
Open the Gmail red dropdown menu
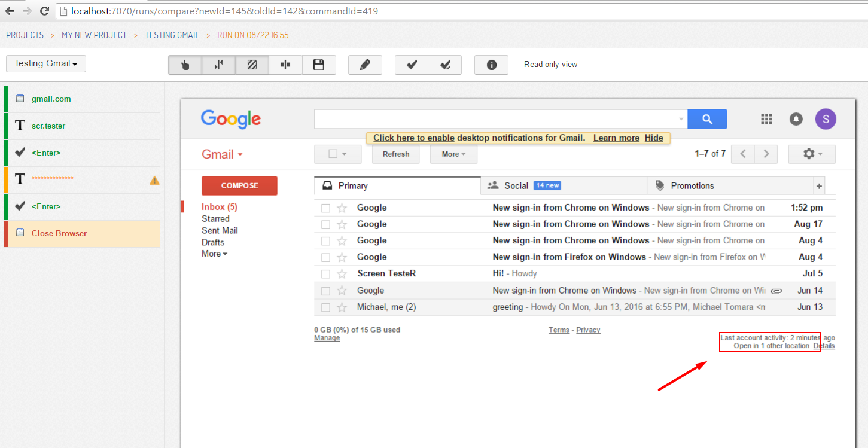(223, 154)
